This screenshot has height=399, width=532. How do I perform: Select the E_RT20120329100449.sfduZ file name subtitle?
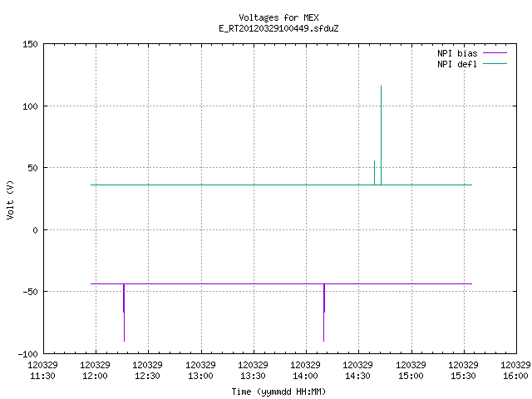point(278,28)
